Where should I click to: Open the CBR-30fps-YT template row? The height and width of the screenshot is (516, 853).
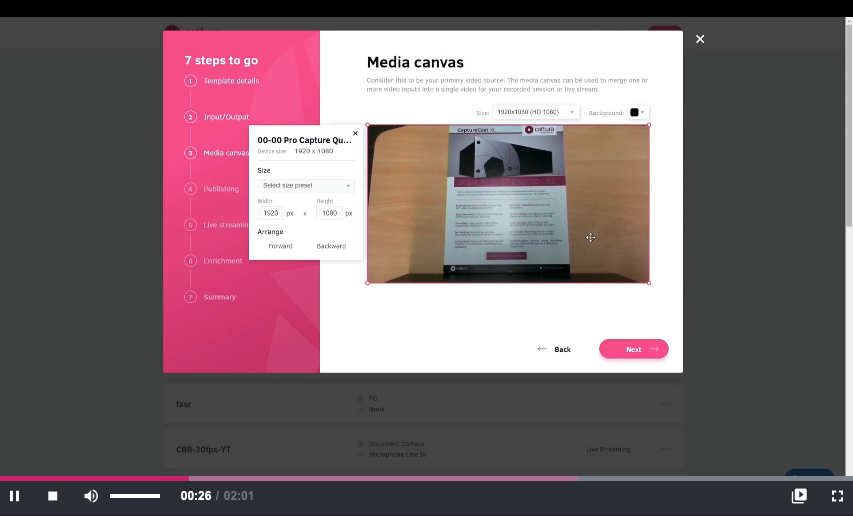click(x=423, y=449)
